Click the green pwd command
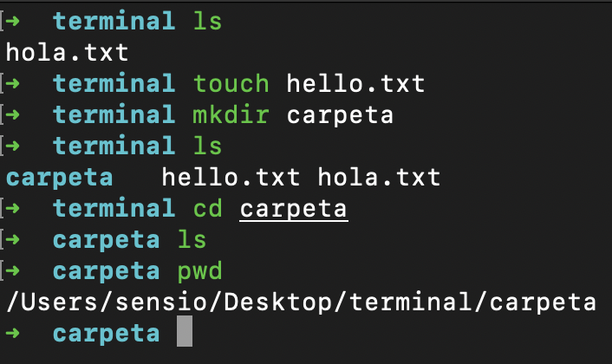The image size is (612, 364). (x=200, y=272)
